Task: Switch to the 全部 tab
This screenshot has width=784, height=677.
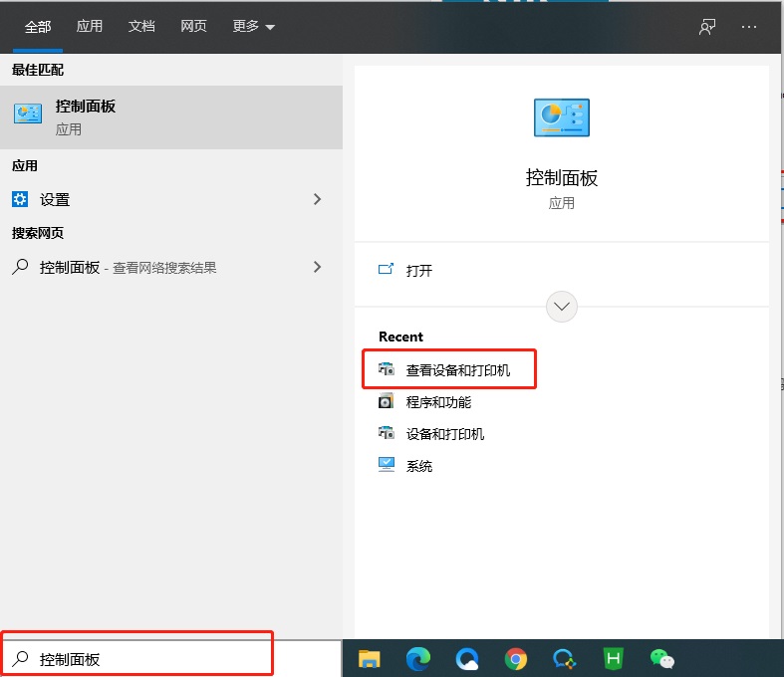Action: pos(38,27)
